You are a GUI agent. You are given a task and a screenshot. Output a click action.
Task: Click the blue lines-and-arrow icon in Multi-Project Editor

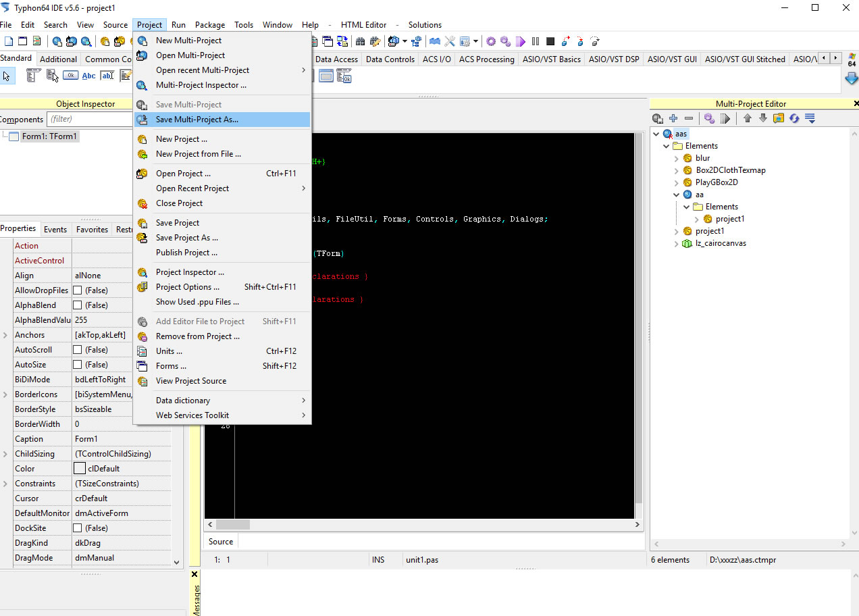click(810, 119)
